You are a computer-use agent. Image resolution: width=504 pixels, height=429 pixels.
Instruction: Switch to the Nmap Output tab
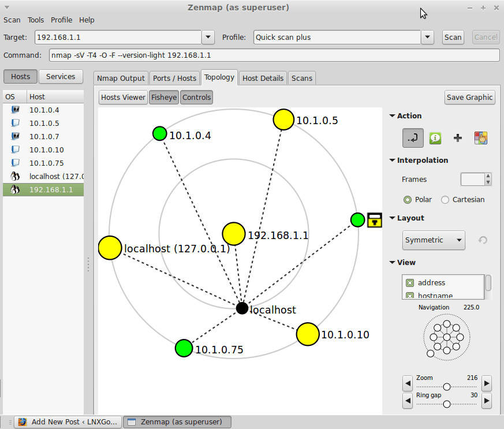click(x=121, y=78)
